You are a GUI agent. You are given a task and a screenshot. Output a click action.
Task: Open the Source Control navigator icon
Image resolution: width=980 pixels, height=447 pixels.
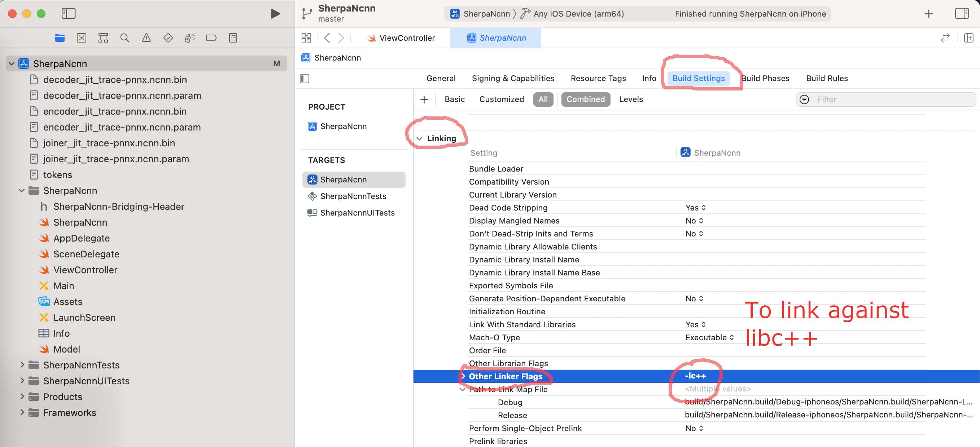82,38
